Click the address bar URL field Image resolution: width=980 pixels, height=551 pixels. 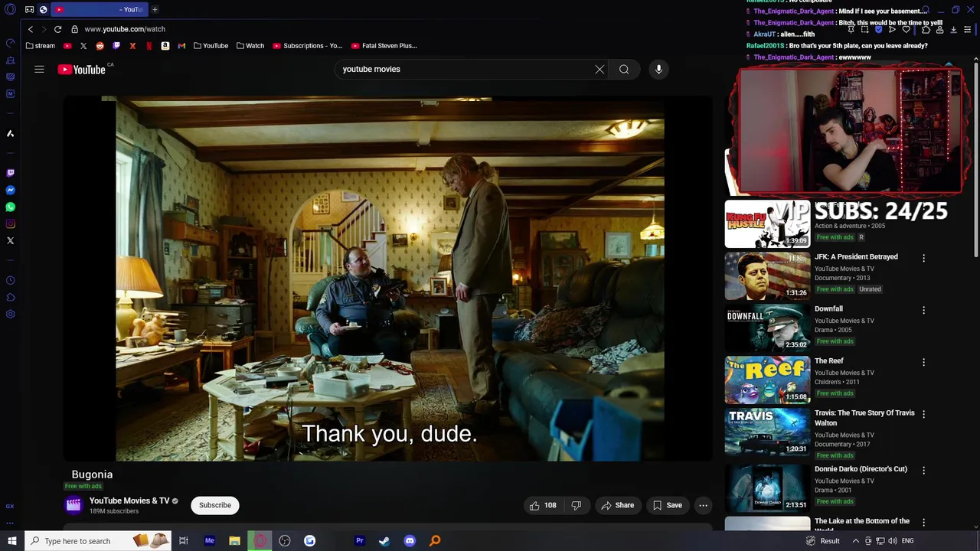125,29
